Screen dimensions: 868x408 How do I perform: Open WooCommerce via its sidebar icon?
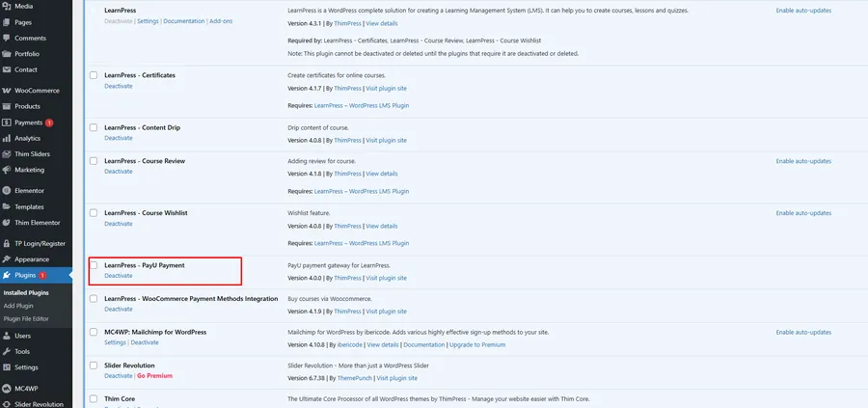click(7, 90)
